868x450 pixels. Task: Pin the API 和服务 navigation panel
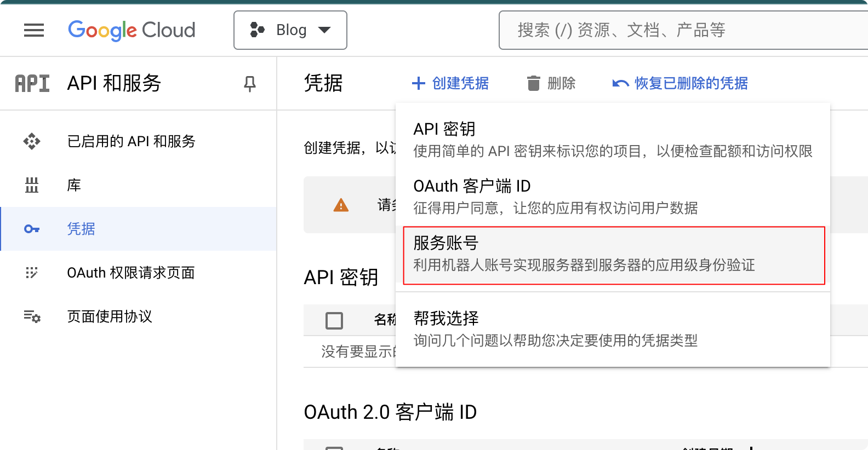click(250, 84)
